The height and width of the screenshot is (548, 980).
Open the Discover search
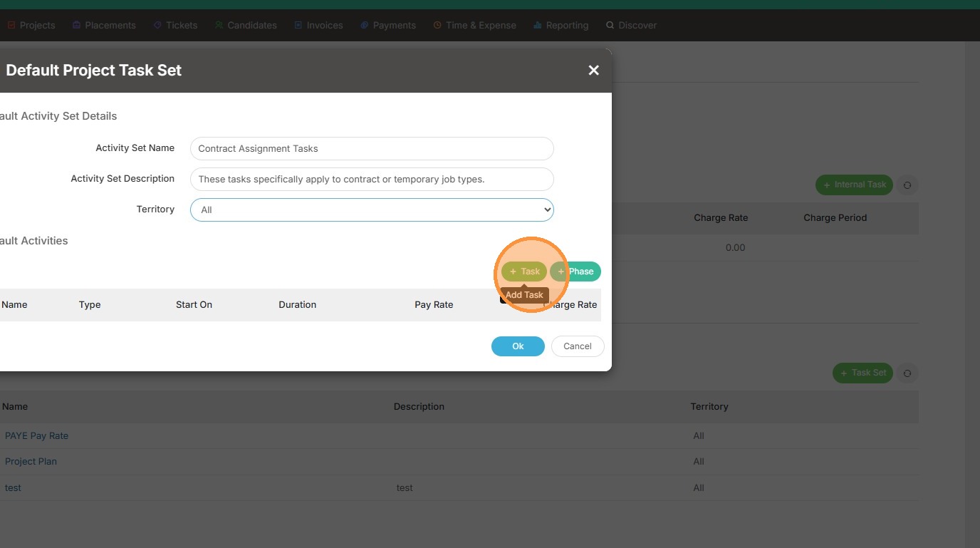coord(631,25)
